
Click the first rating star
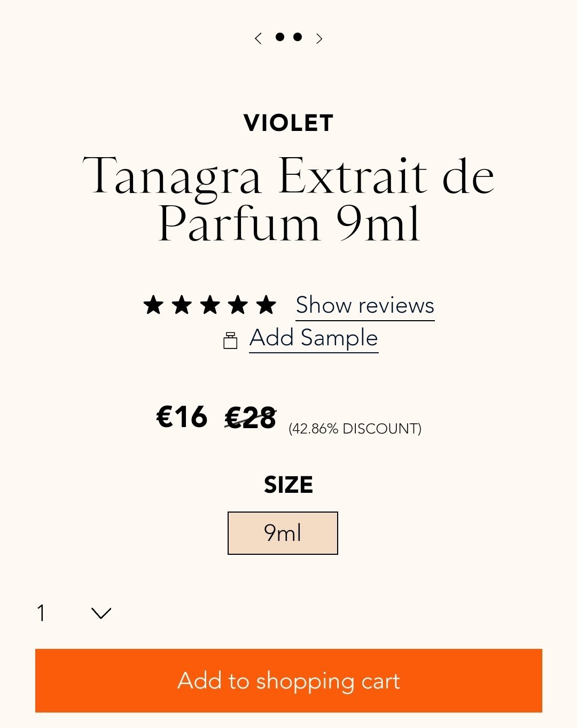[x=153, y=305]
